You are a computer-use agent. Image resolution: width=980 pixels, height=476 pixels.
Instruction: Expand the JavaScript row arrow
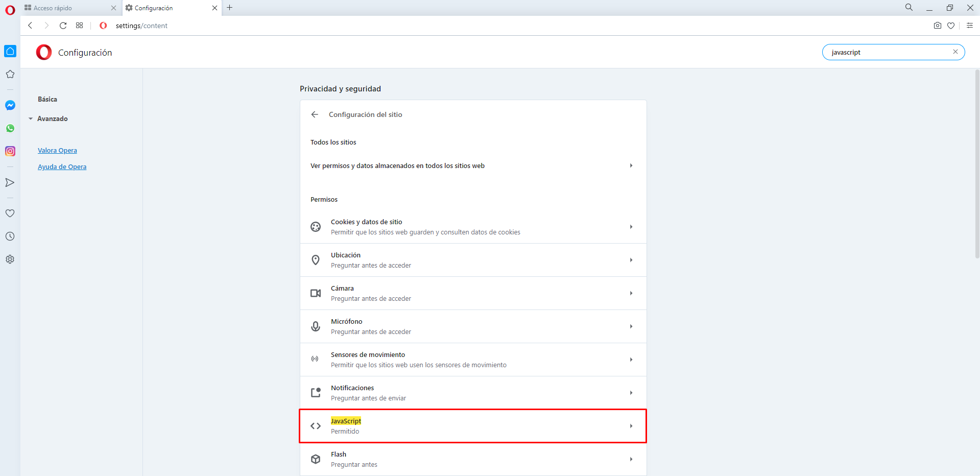point(631,426)
